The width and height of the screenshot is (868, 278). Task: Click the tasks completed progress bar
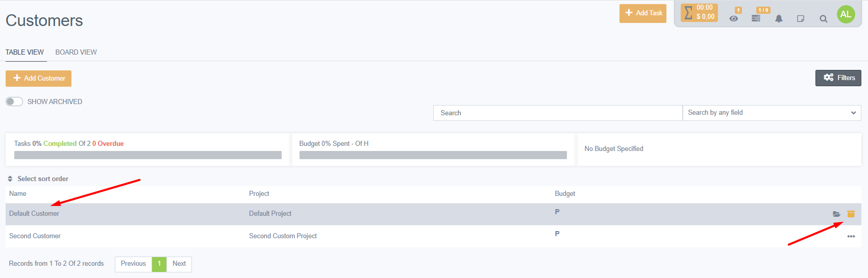tap(148, 155)
